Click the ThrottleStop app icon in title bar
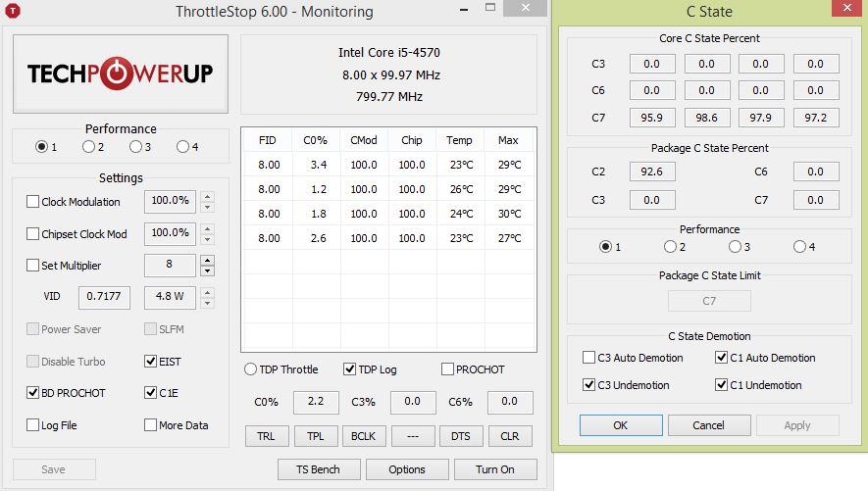 tap(12, 11)
